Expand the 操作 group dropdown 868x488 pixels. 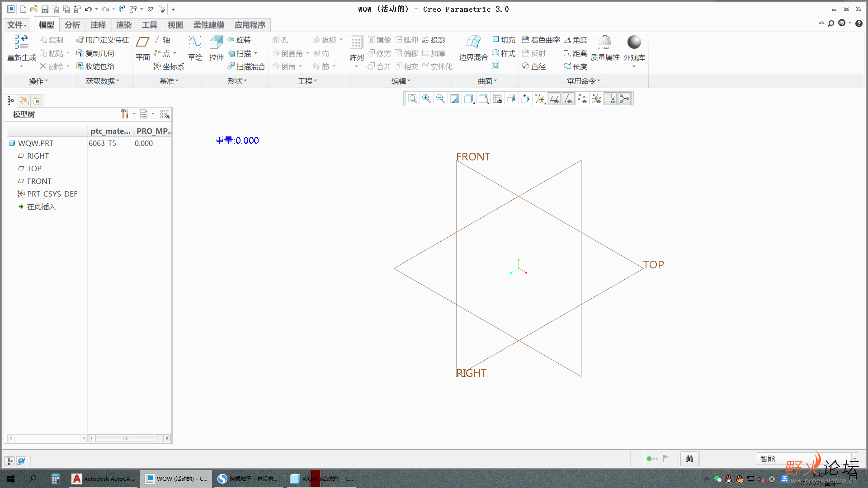click(x=38, y=81)
